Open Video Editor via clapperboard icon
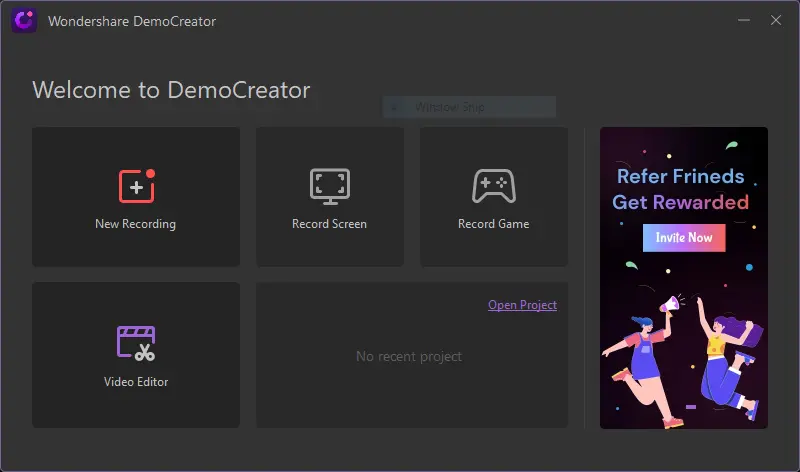This screenshot has height=472, width=800. click(136, 343)
